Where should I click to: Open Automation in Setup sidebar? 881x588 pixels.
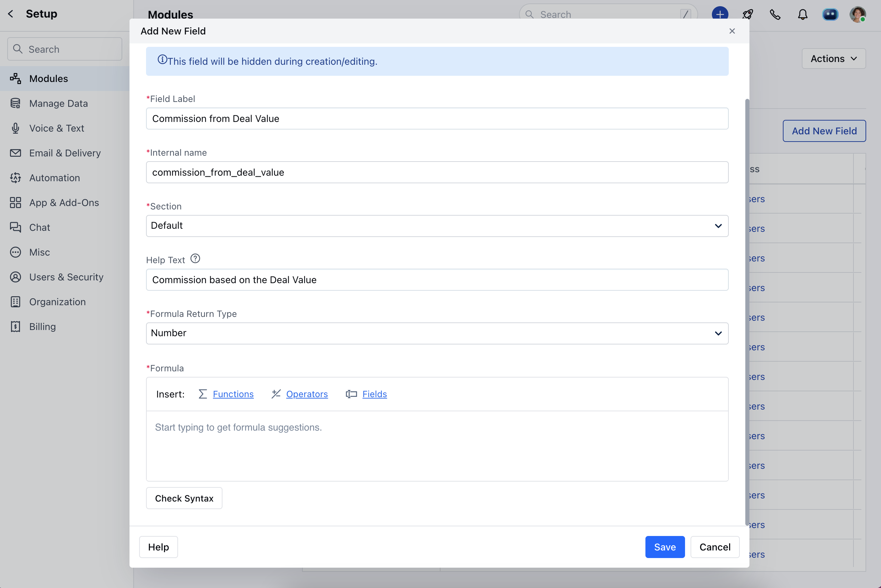54,178
